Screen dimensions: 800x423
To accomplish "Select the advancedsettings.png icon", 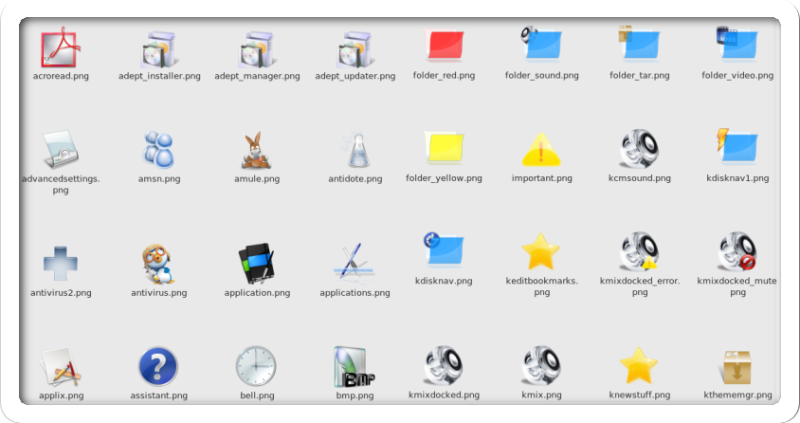I will (x=61, y=150).
